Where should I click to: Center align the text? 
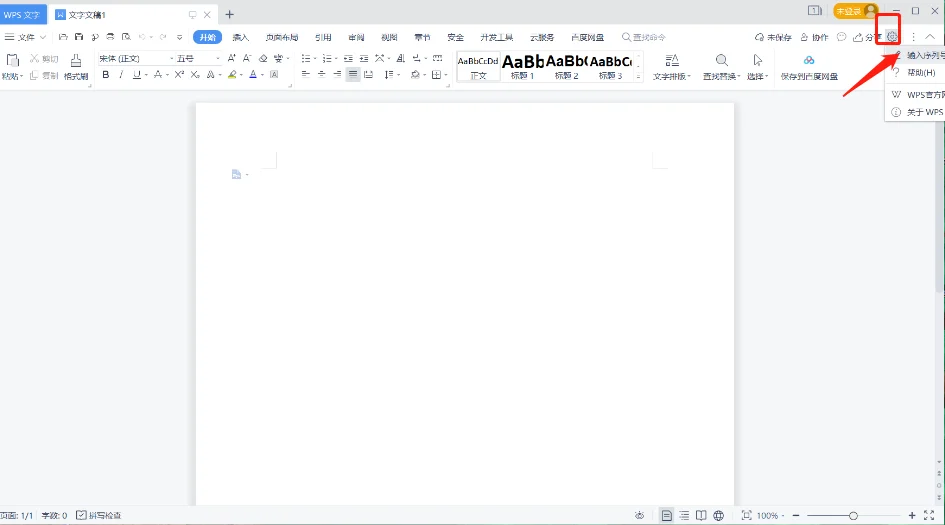(321, 75)
